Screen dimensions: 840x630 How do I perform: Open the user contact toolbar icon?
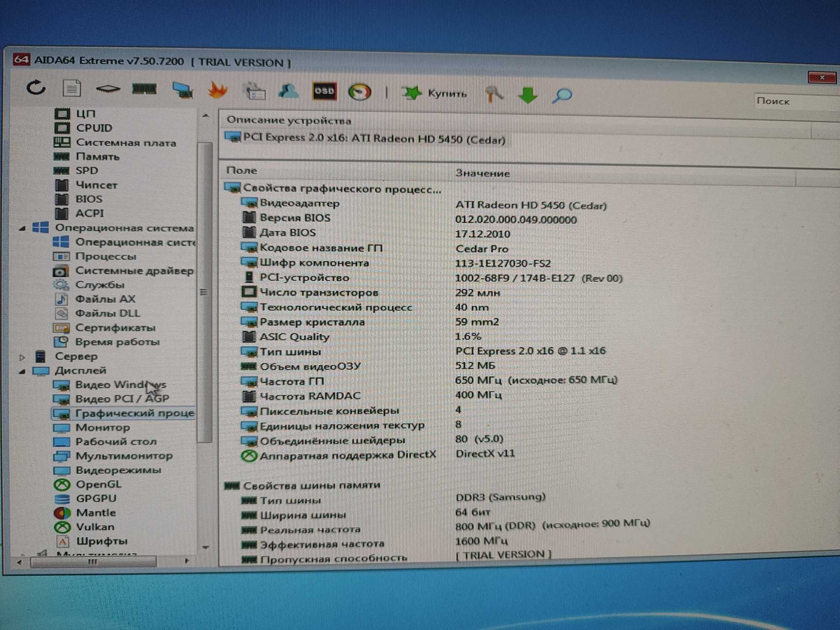(289, 91)
